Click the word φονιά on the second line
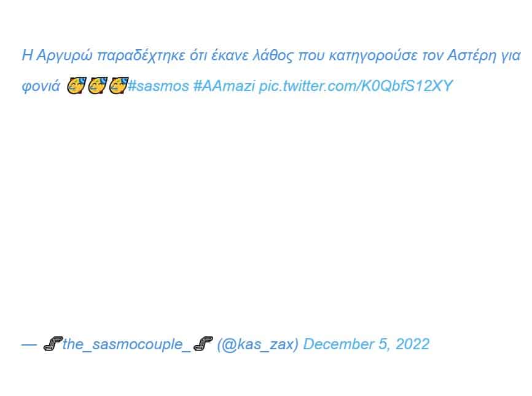 click(x=41, y=85)
